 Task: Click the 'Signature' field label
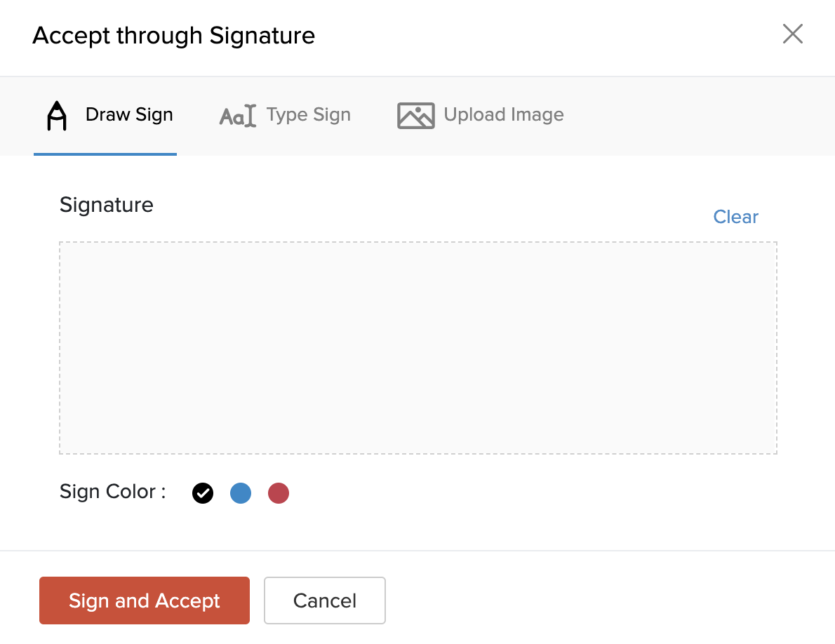click(107, 205)
